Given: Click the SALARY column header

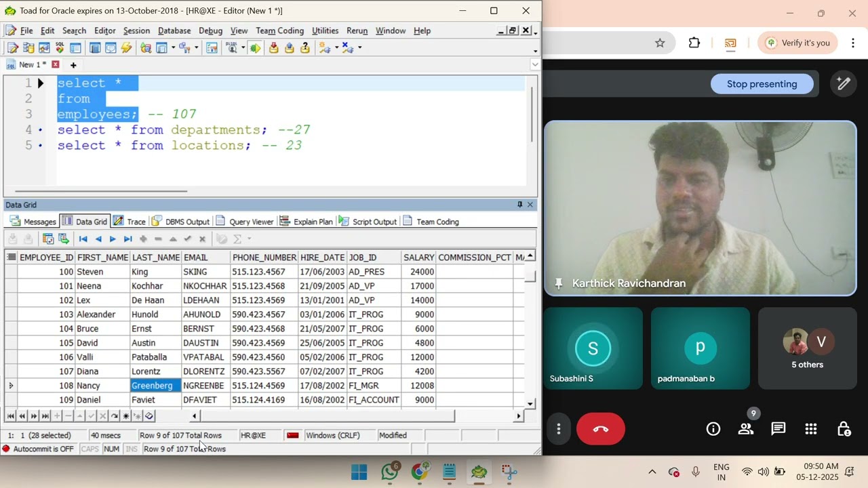Looking at the screenshot, I should pyautogui.click(x=418, y=258).
